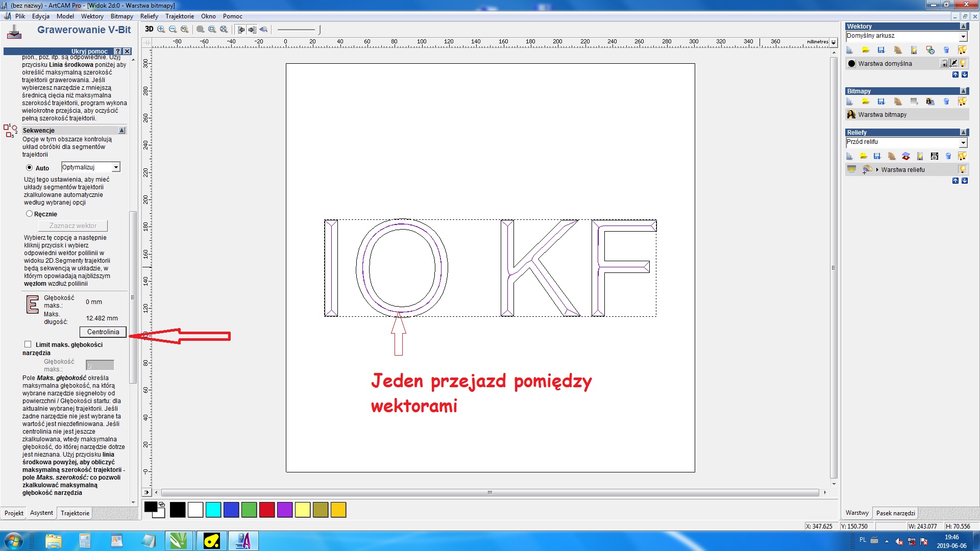
Task: Click the zoom in magnifier tool
Action: click(x=161, y=29)
